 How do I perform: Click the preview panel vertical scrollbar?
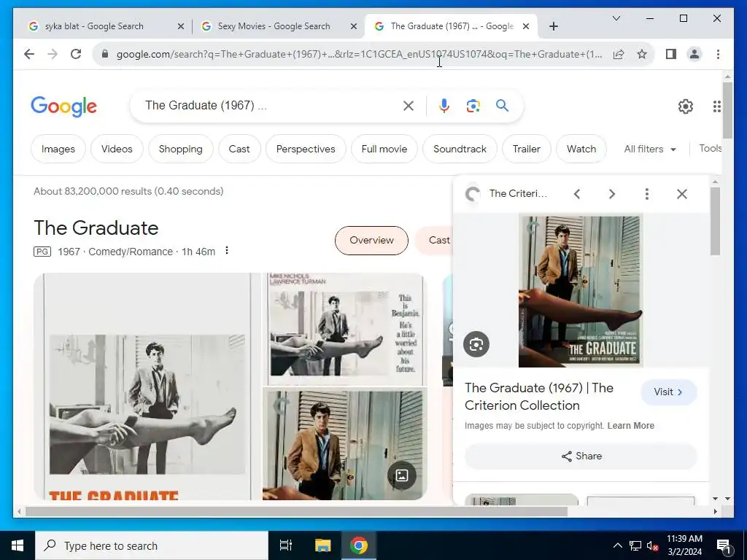[x=715, y=222]
